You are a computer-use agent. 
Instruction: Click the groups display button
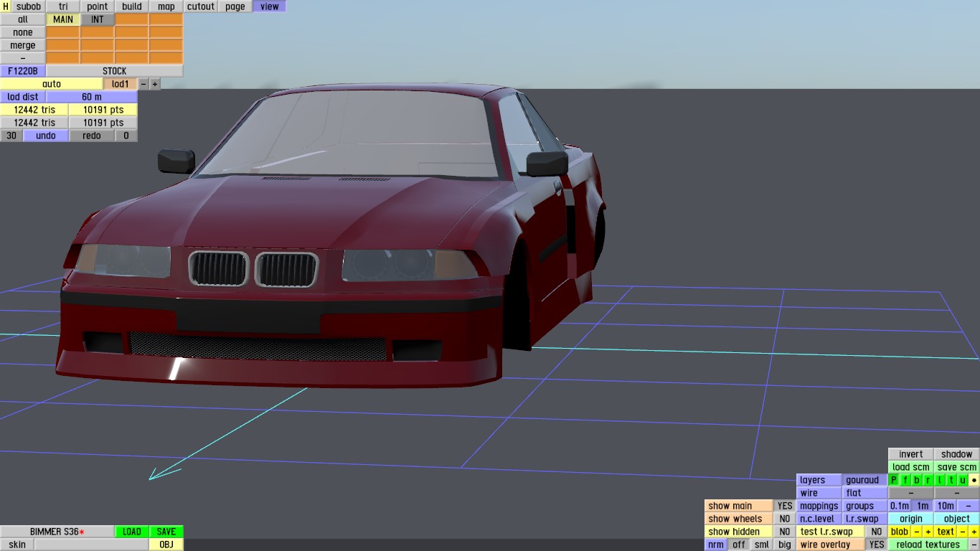865,506
